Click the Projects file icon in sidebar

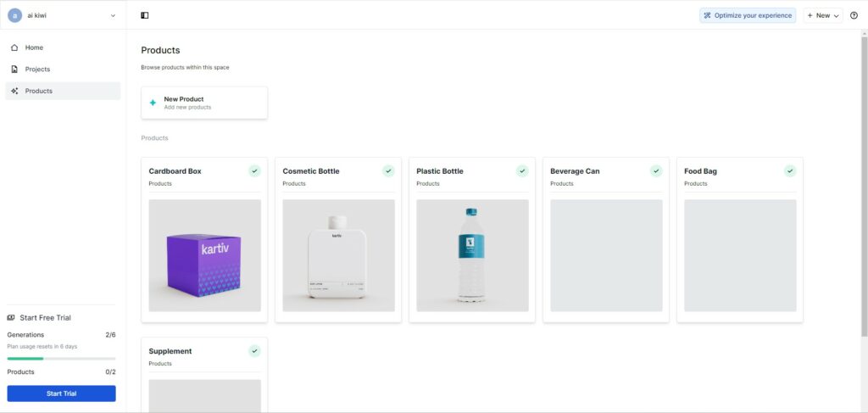tap(14, 70)
